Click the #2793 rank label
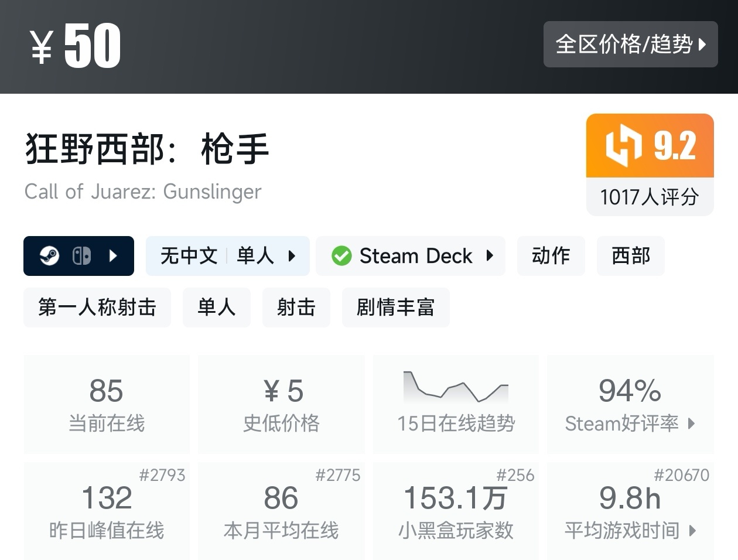738x560 pixels. (x=162, y=475)
